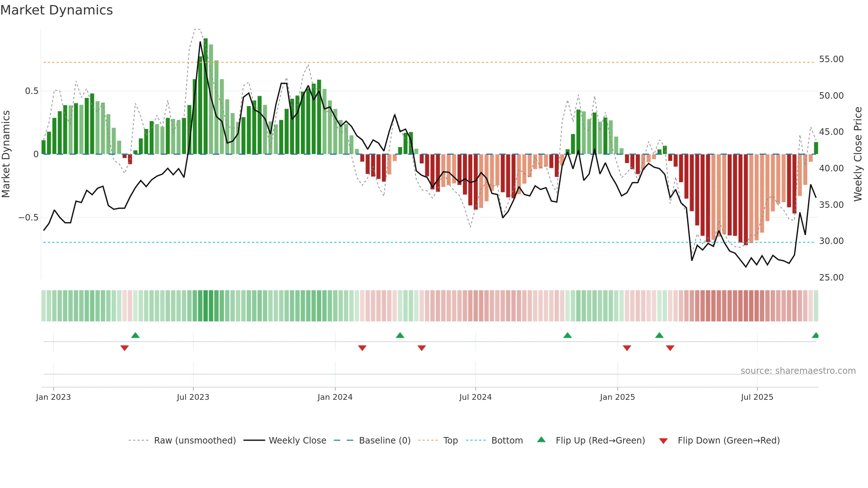Click the last red flip-down marker before Jul 2025
Viewport: 868px width, 488px height.
(x=670, y=348)
